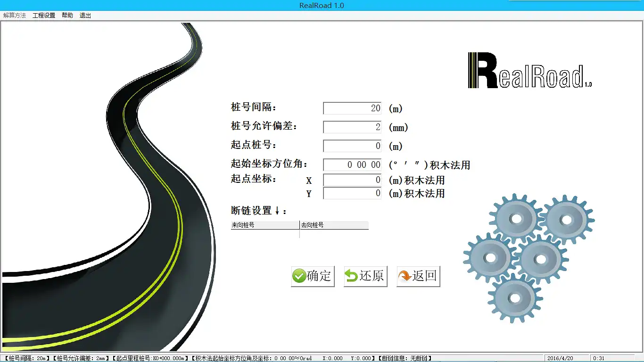The width and height of the screenshot is (644, 362).
Task: Click the 去向桩号 column header
Action: 334,225
